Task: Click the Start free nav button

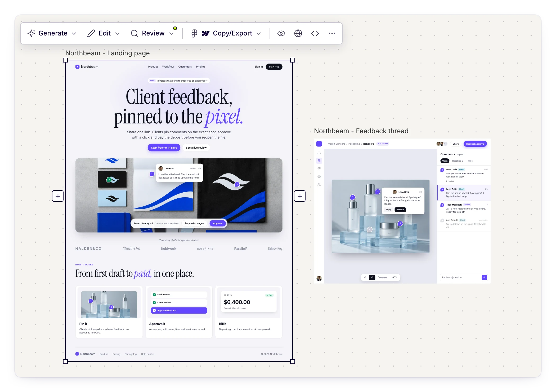Action: (274, 67)
